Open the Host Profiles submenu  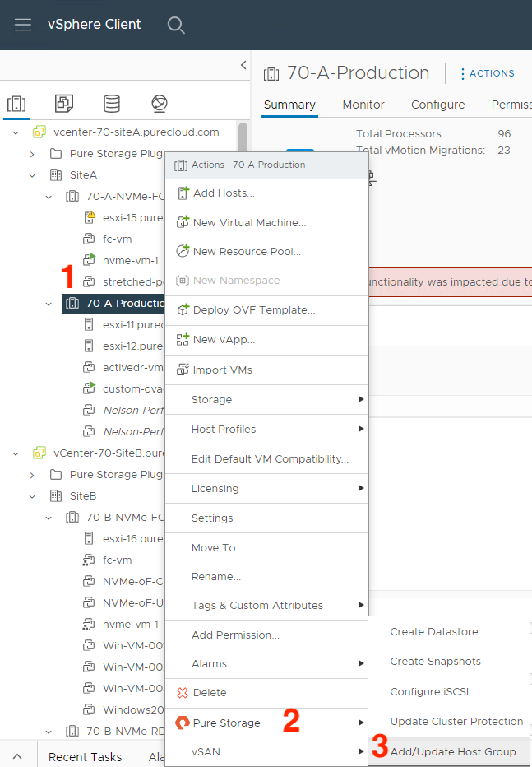point(266,429)
